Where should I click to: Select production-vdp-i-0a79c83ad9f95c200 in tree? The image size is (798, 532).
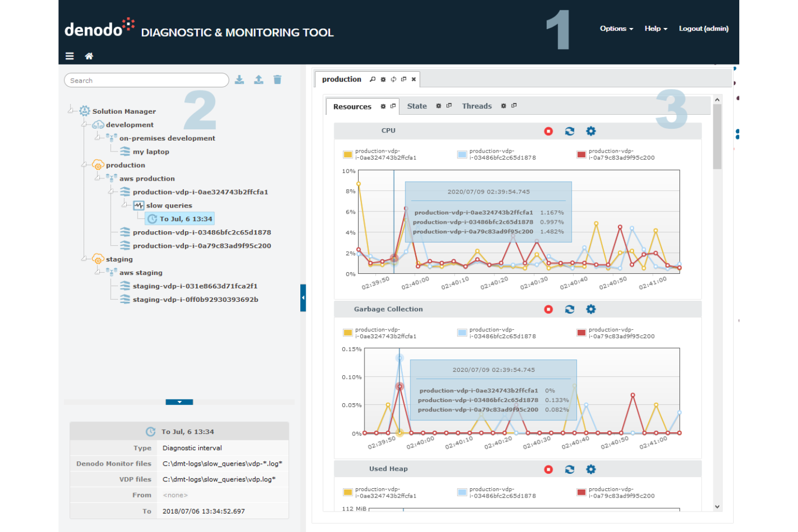[x=195, y=246]
